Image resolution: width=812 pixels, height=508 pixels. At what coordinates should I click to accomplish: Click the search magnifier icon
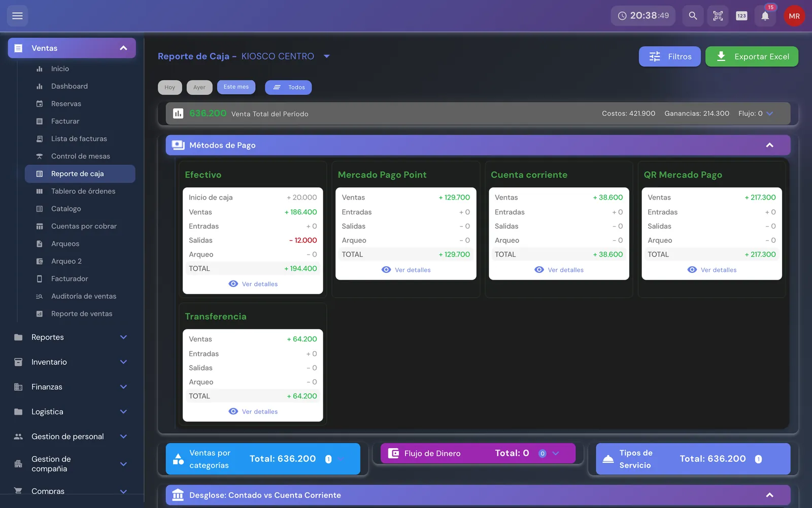click(693, 16)
